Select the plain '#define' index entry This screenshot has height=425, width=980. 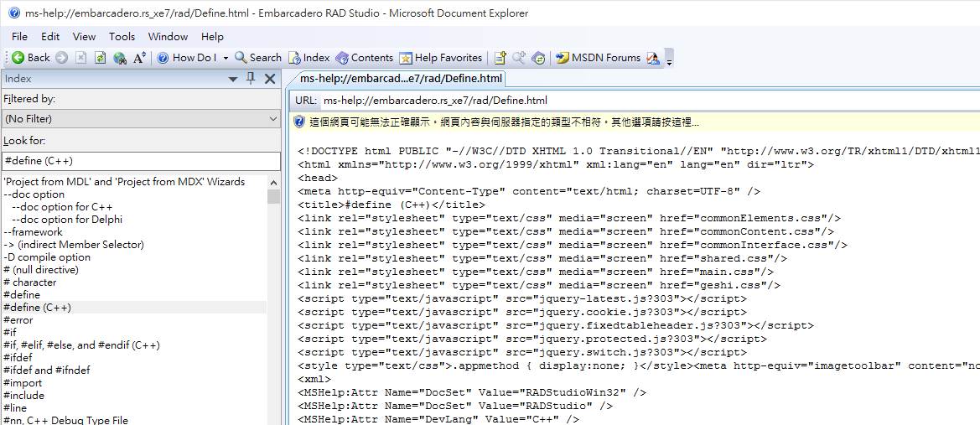(x=22, y=294)
